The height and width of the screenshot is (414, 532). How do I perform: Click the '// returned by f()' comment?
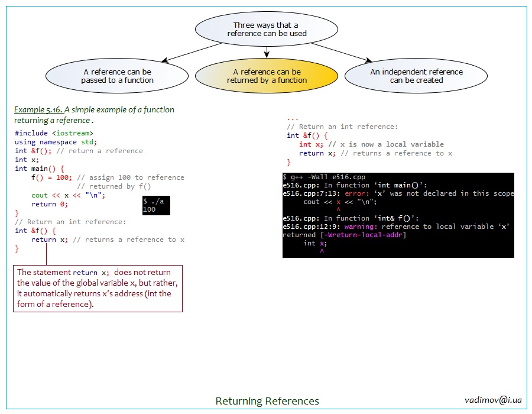click(113, 186)
